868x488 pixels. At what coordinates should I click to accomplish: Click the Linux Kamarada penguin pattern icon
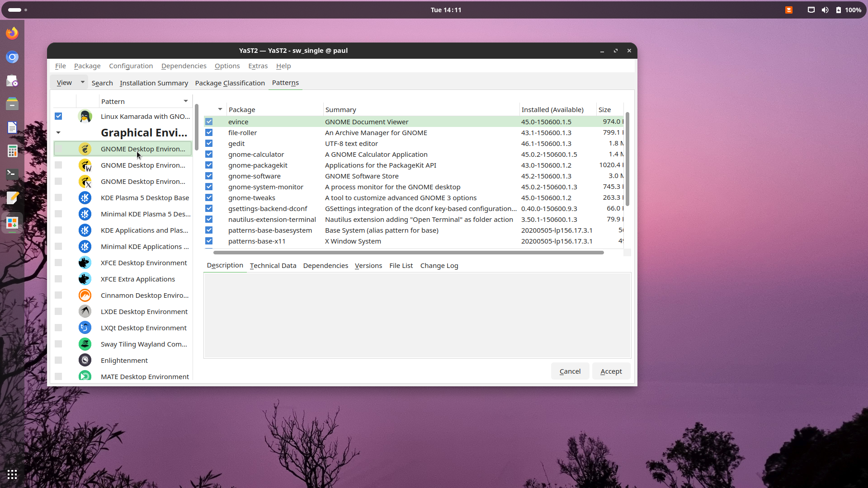point(85,116)
